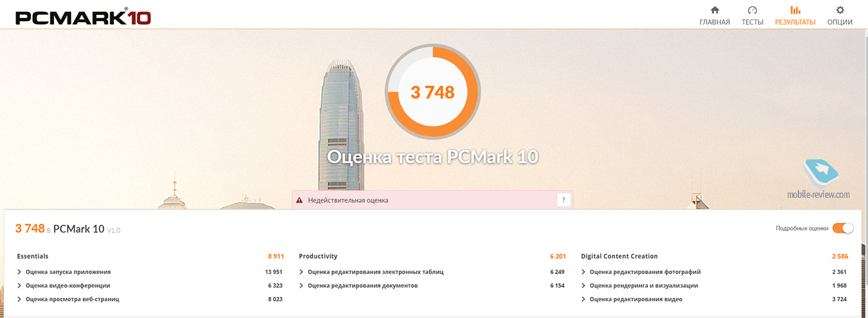Click the rendering score 1 968
This screenshot has height=318, width=868.
tap(840, 285)
